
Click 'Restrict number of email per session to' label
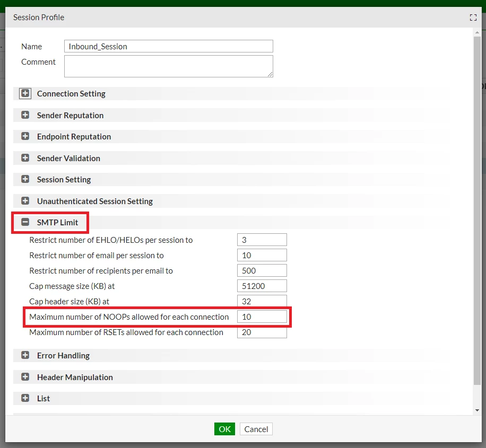[97, 256]
